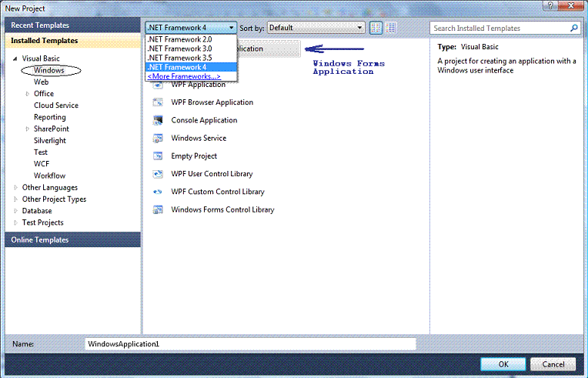
Task: Expand the SharePoint node arrow
Action: 27,129
